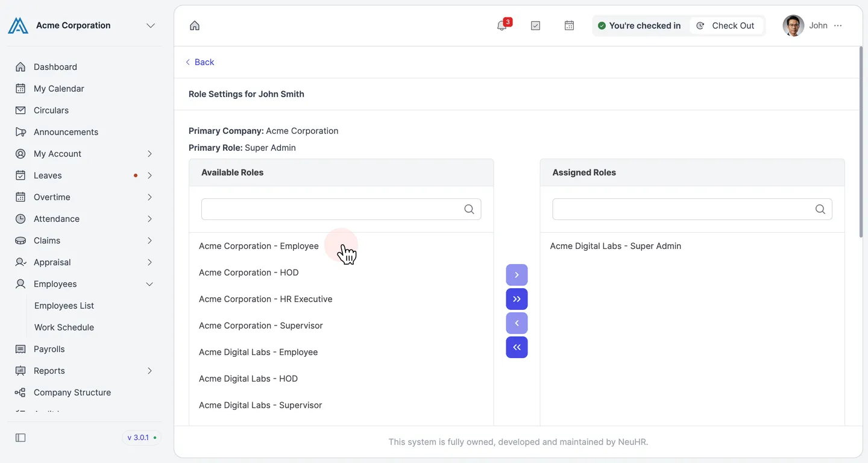Select Acme Digital Labs - Employee role

tap(341, 352)
